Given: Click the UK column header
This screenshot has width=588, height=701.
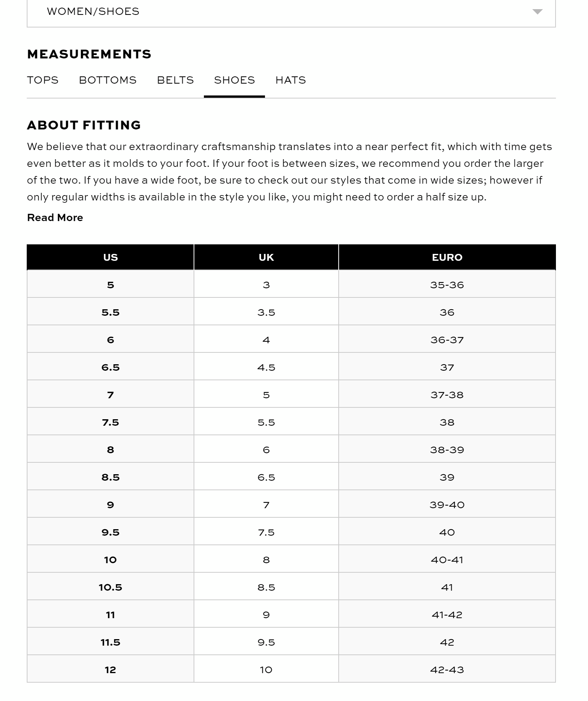Looking at the screenshot, I should (x=266, y=257).
